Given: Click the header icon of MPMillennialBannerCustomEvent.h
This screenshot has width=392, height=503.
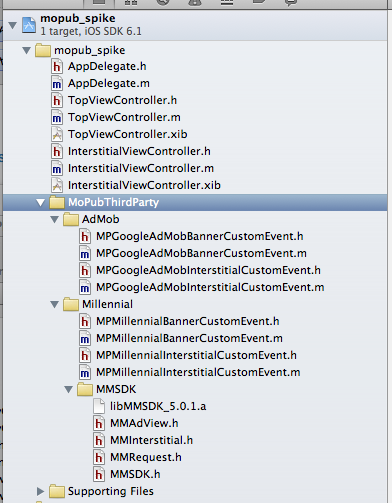Looking at the screenshot, I should coord(85,321).
